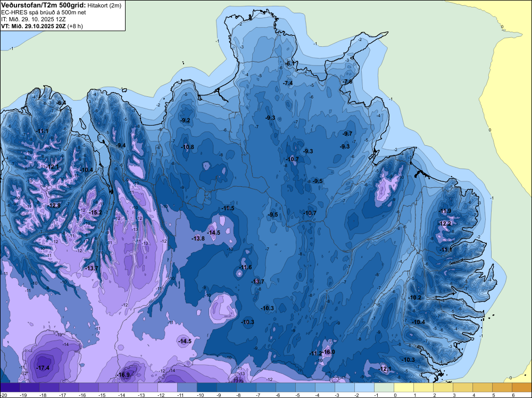Click the -10.8 temperature value
This screenshot has height=398, width=532.
pos(188,147)
